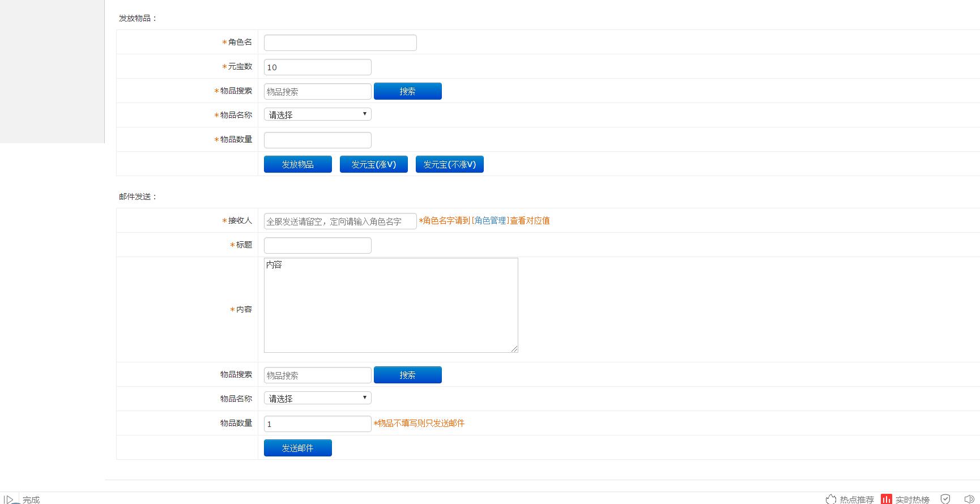Click the 发元宝(涨V) button
Screen dimensions: 980x504
[373, 164]
